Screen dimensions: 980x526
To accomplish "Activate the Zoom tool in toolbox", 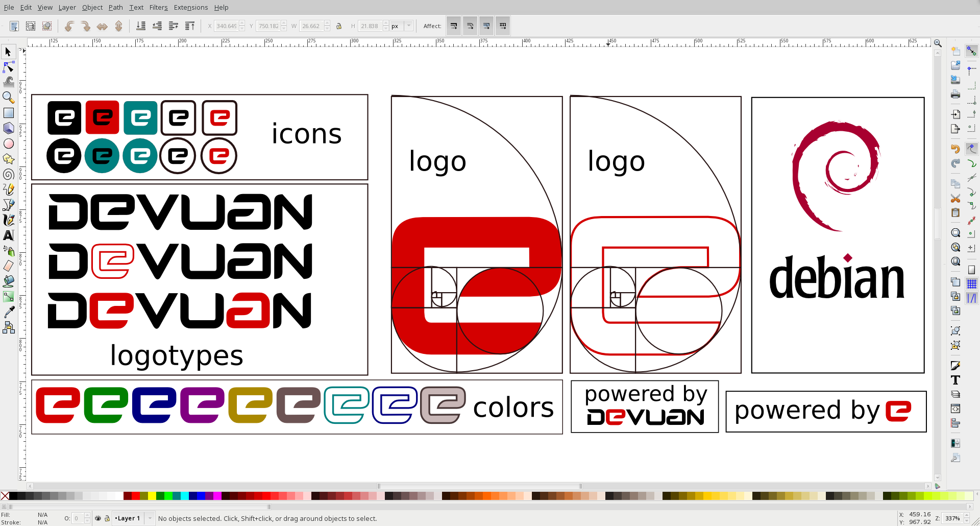I will (8, 97).
